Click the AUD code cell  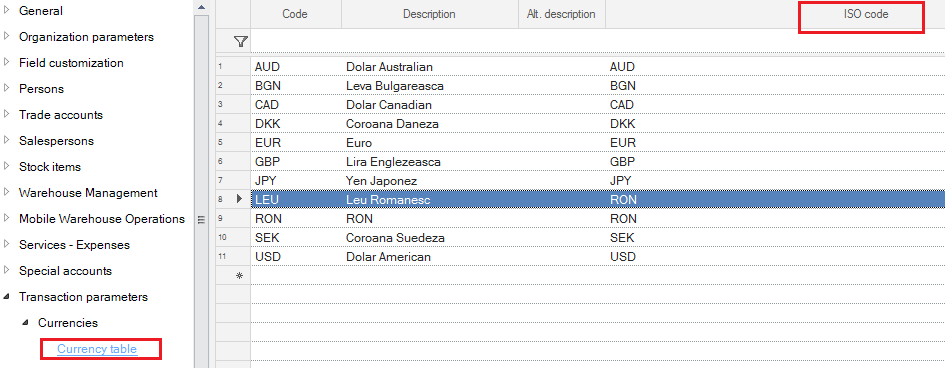[296, 66]
